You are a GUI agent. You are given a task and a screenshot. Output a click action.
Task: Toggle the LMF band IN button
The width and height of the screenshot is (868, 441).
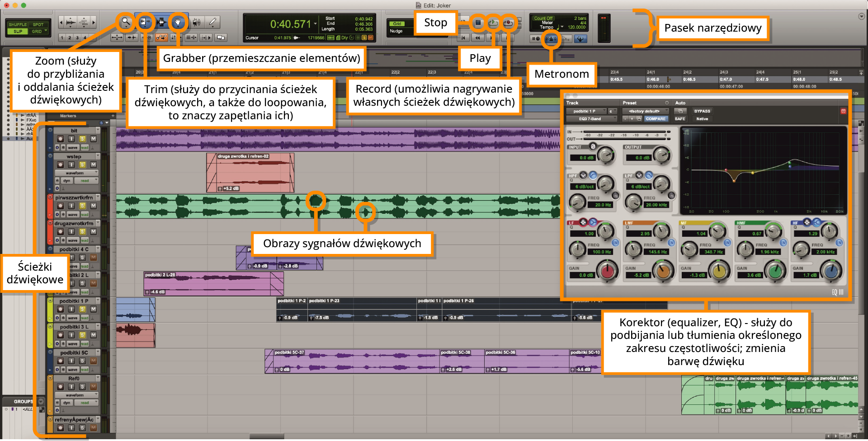point(671,243)
